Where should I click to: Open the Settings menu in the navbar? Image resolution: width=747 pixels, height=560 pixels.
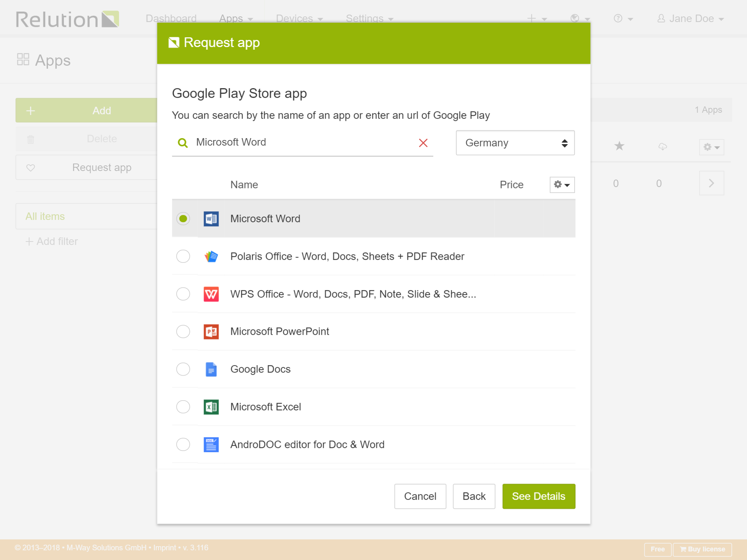(369, 18)
